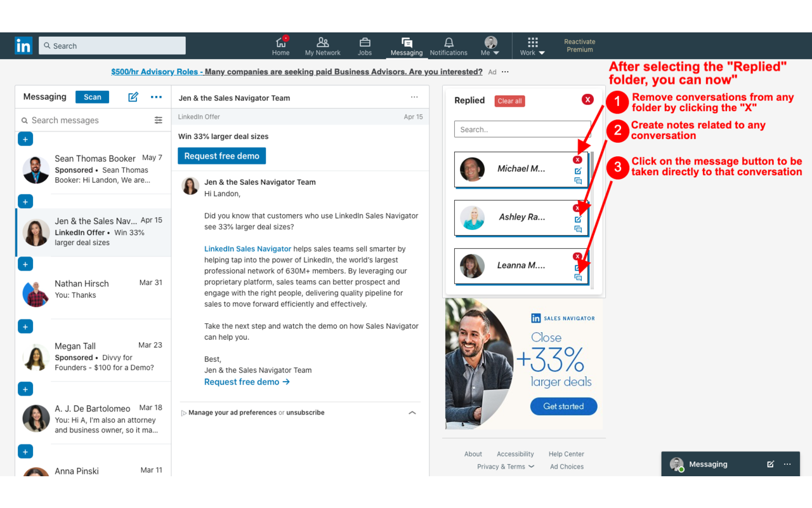Click the Request free demo button
This screenshot has height=508, width=812.
coord(222,156)
